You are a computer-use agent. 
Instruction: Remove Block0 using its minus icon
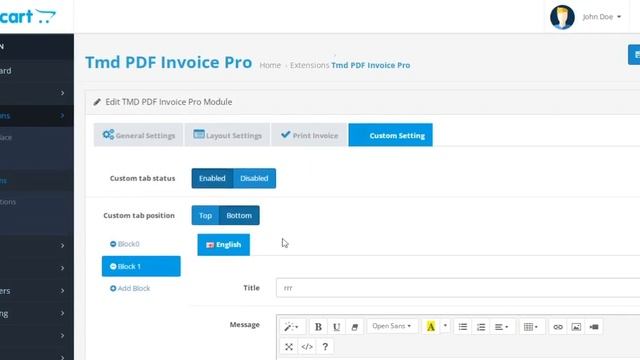[113, 244]
